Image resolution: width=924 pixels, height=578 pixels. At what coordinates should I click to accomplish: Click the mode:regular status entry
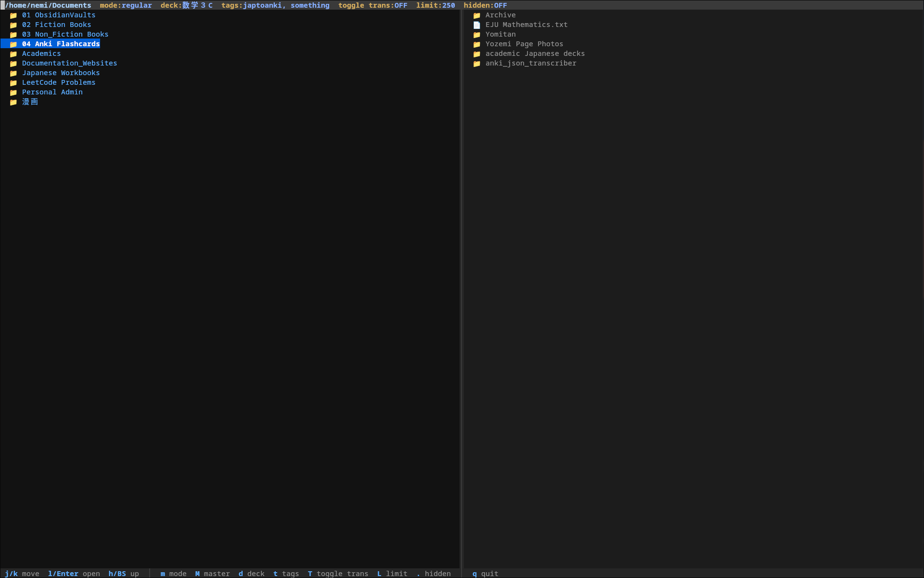(126, 5)
